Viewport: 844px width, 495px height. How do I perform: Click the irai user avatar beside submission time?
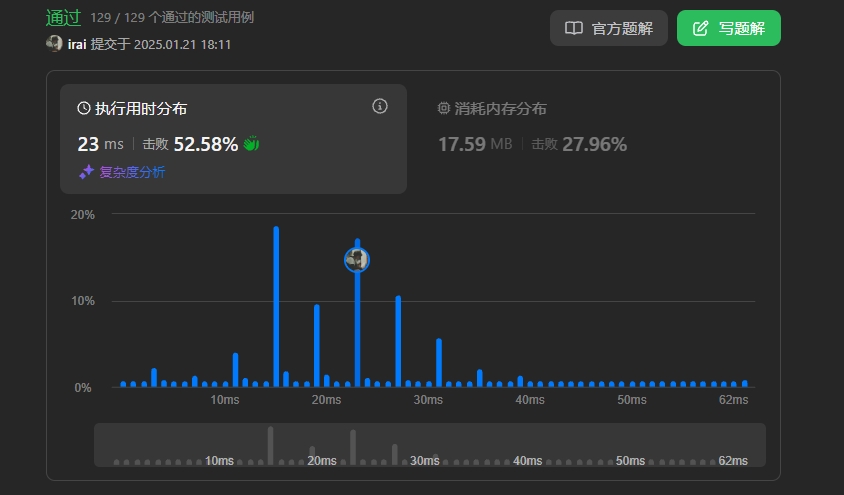[54, 44]
